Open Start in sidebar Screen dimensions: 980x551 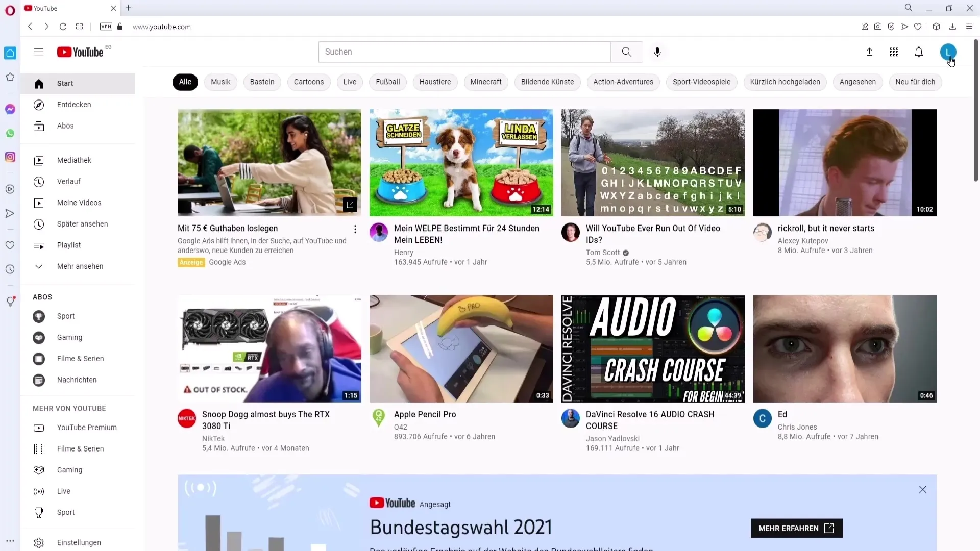click(x=78, y=84)
